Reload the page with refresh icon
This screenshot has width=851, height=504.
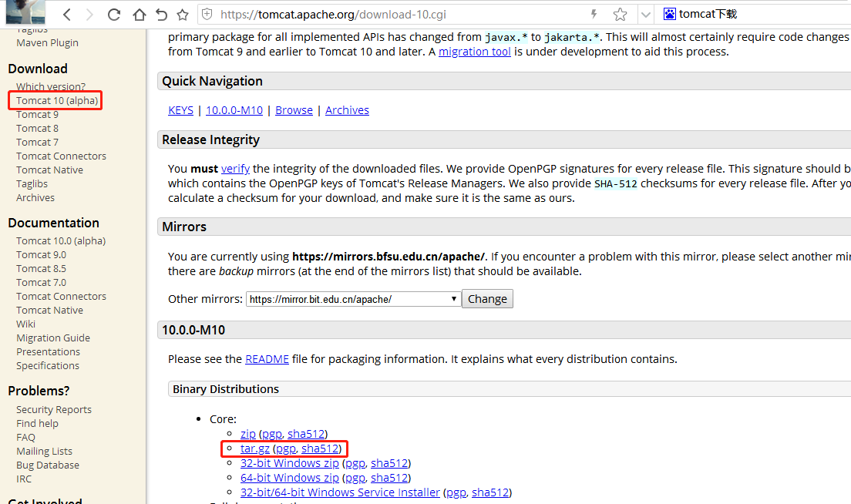[x=114, y=15]
